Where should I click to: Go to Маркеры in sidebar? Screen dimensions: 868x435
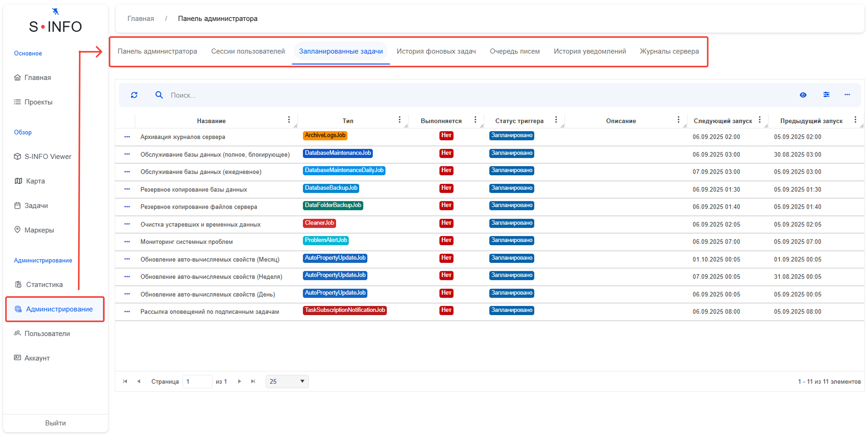[39, 230]
